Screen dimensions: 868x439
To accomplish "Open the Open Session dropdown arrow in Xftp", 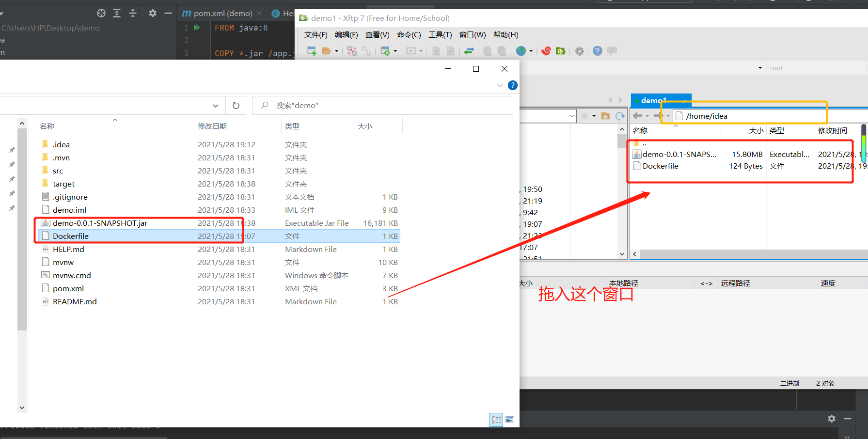I will pyautogui.click(x=337, y=51).
